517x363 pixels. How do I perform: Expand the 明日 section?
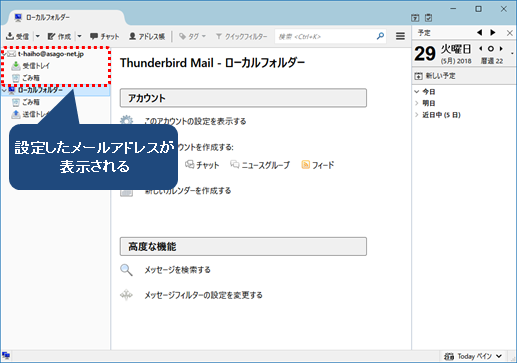(417, 103)
